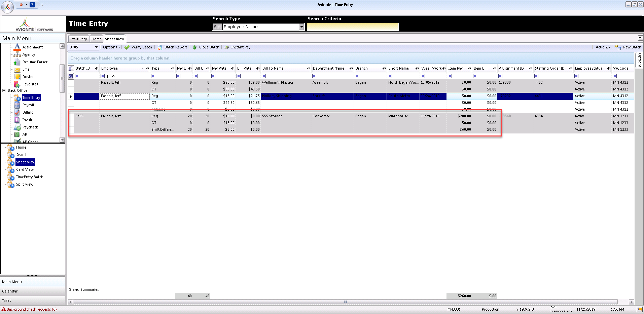Open the Invoice item icon

17,120
